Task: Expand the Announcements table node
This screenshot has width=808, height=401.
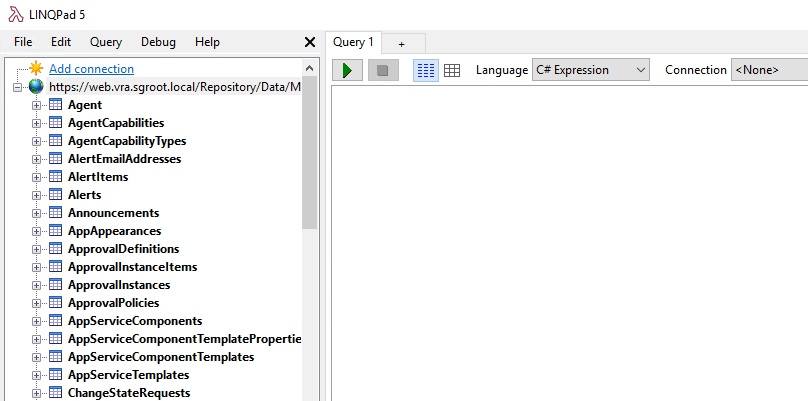Action: point(36,213)
